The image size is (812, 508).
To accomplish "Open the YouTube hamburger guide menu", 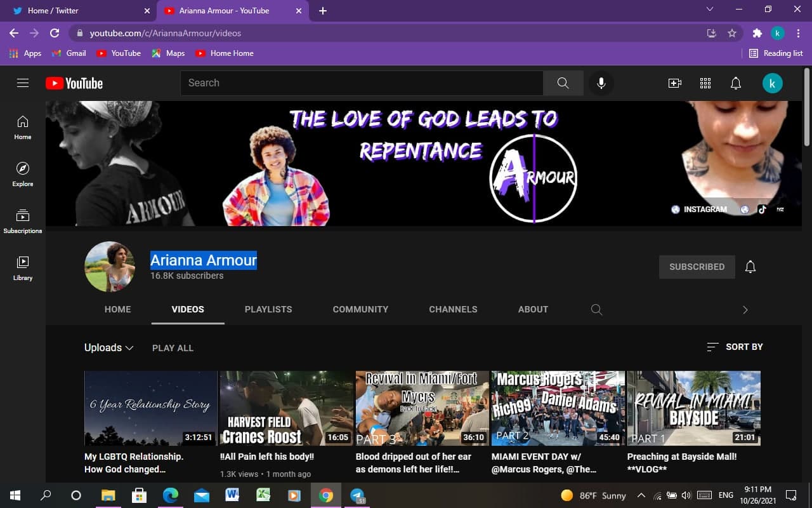I will coord(23,83).
